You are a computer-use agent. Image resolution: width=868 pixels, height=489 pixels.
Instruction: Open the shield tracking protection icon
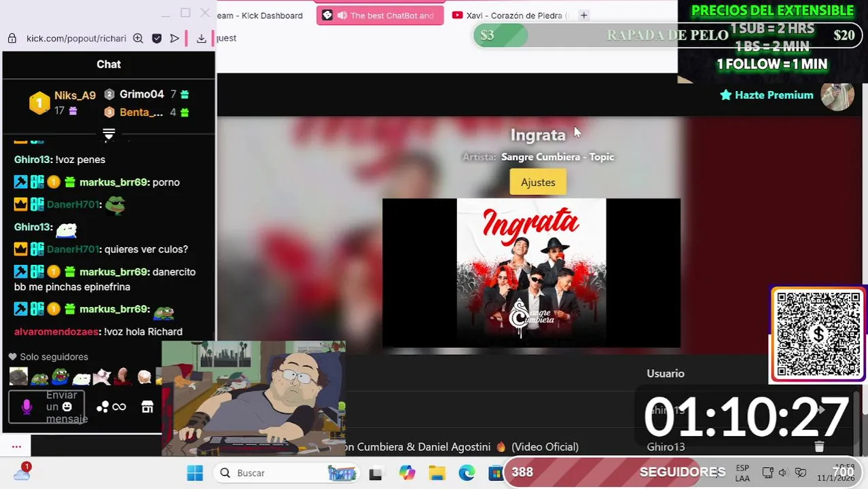(x=157, y=39)
